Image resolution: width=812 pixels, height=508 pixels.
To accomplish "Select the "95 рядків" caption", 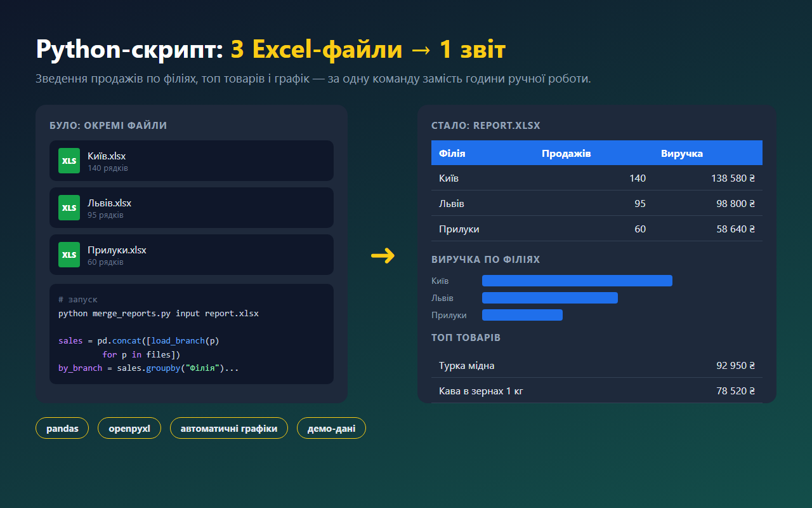I will coord(105,215).
